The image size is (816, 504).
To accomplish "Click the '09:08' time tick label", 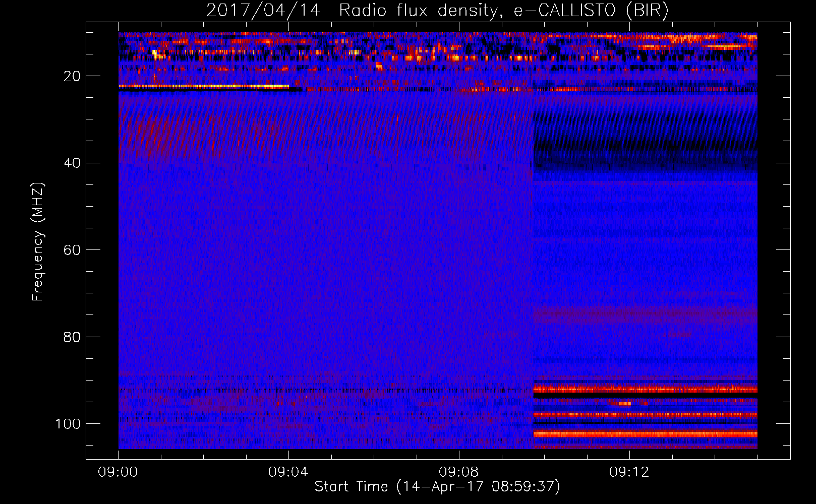I will 459,472.
